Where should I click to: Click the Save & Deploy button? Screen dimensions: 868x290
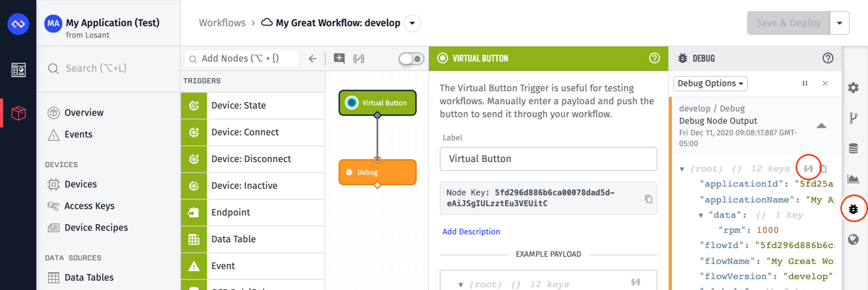(x=788, y=23)
